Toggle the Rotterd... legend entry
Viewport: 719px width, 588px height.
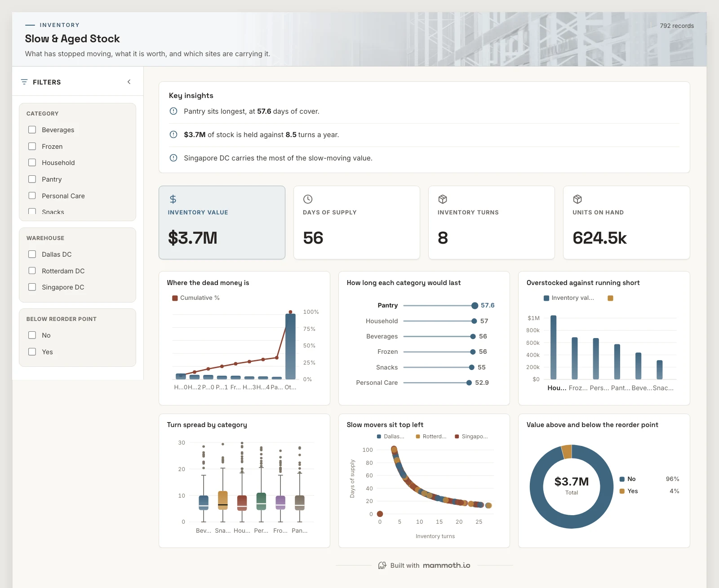(431, 437)
